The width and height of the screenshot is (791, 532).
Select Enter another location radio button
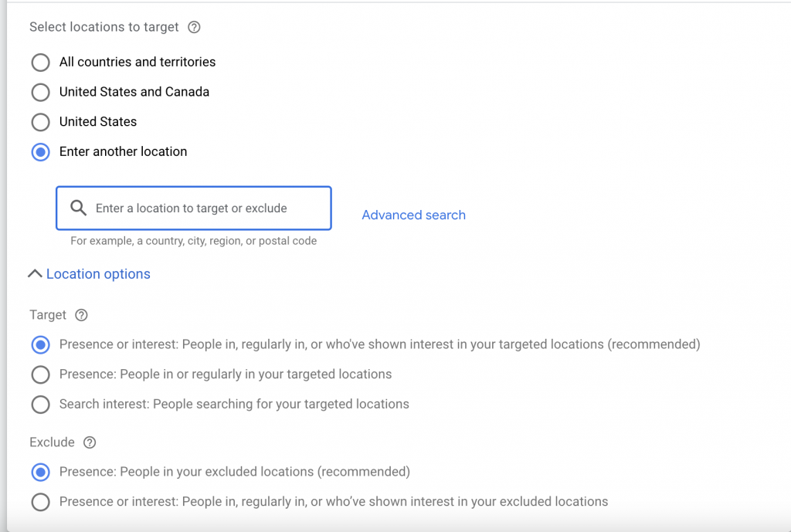click(40, 152)
